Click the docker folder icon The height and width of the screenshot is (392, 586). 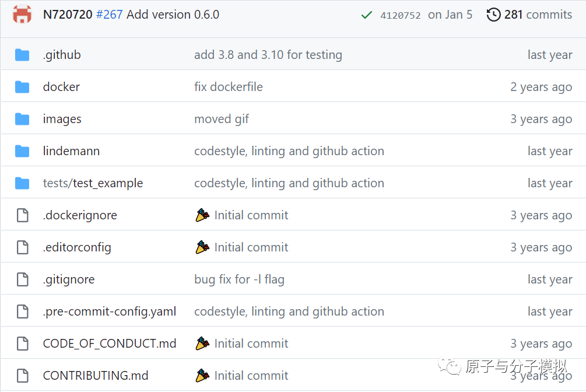pos(22,87)
